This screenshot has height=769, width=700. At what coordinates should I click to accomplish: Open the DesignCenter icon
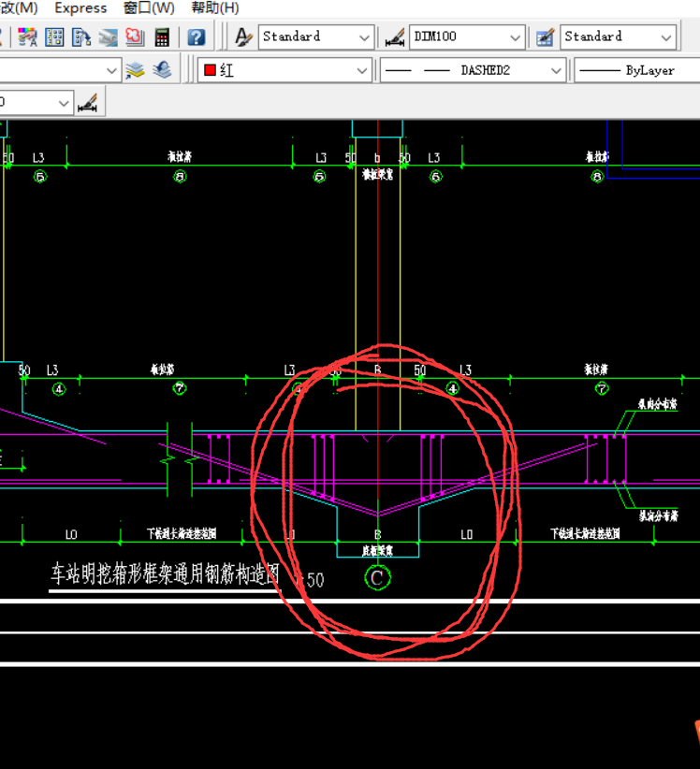pos(54,37)
